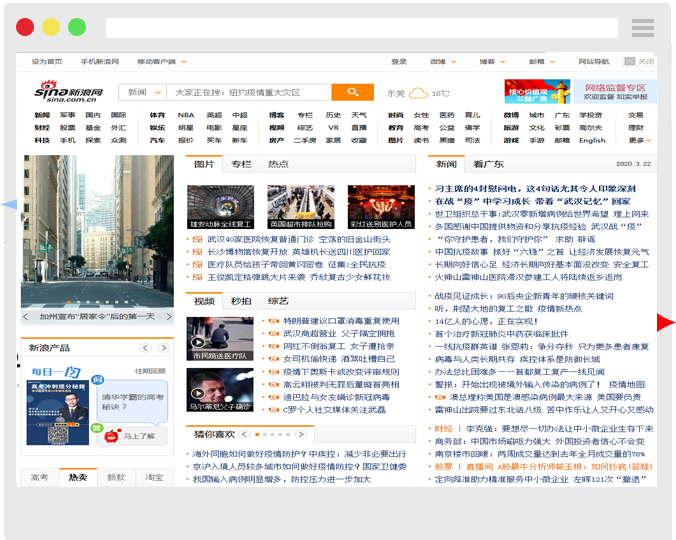676x540 pixels.
Task: Click next arrow in 新浪产品 panel
Action: click(x=162, y=348)
